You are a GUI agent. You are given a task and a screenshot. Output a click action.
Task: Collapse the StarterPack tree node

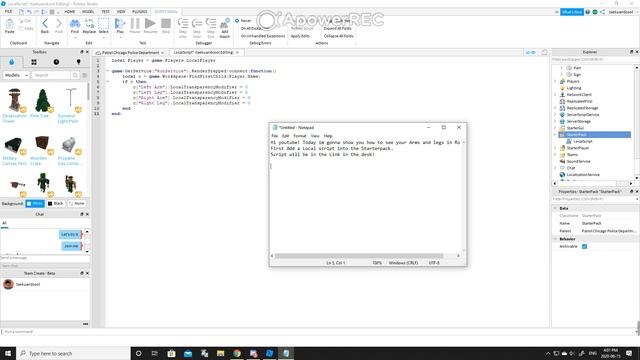tap(555, 135)
